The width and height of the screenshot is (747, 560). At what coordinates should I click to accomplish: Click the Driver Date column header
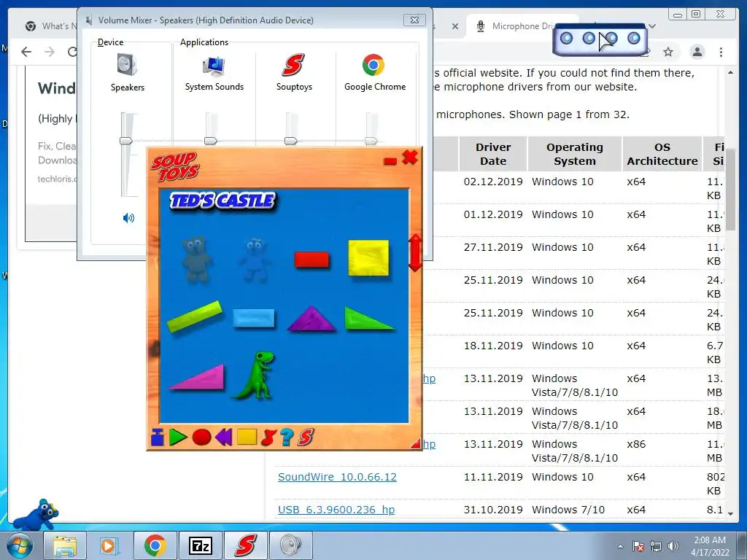(493, 154)
